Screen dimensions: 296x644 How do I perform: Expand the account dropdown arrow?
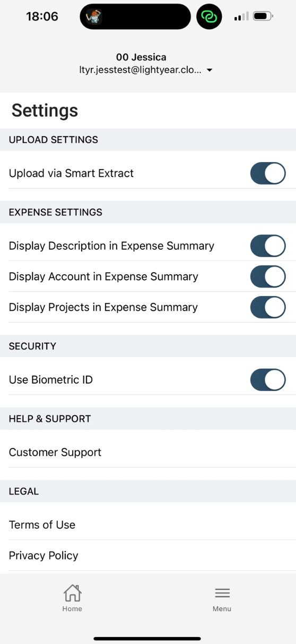tap(210, 71)
